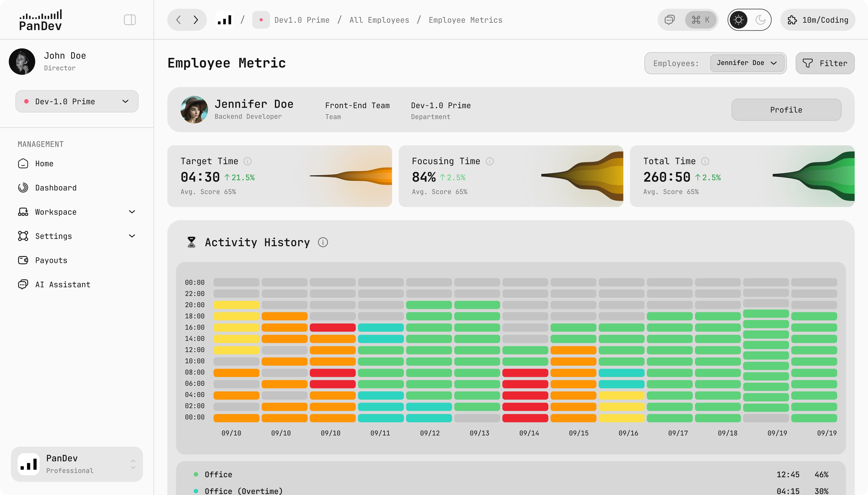Open the Command K search shortcut
This screenshot has width=868, height=495.
701,20
